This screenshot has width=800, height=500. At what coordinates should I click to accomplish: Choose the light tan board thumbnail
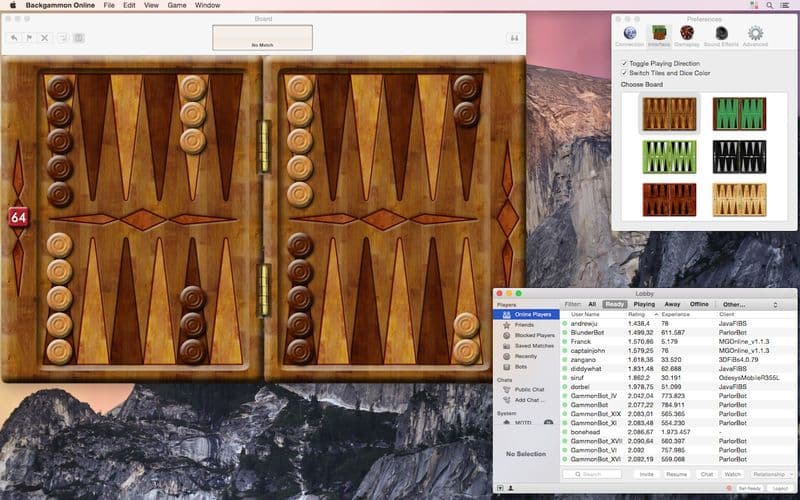pyautogui.click(x=739, y=199)
